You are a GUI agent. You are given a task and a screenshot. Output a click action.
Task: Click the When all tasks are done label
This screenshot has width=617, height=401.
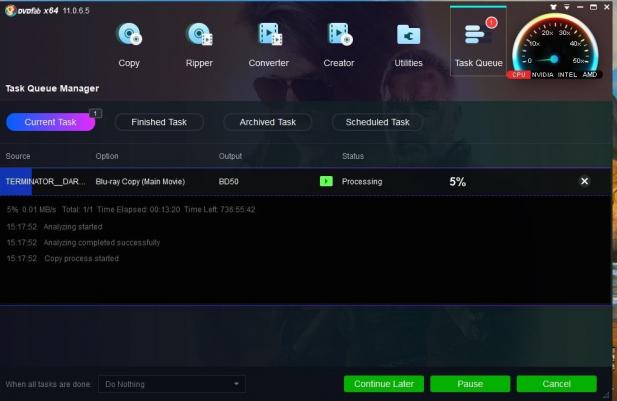(48, 384)
